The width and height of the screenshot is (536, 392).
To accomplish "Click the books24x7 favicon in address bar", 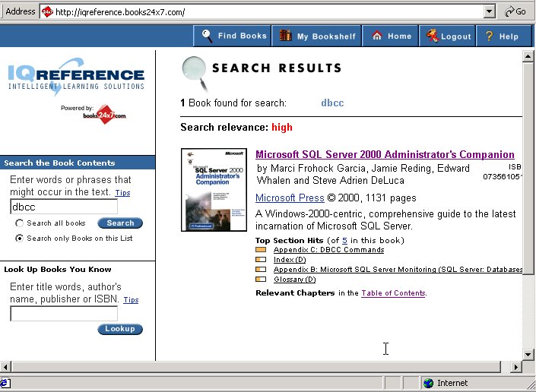I will coord(47,12).
